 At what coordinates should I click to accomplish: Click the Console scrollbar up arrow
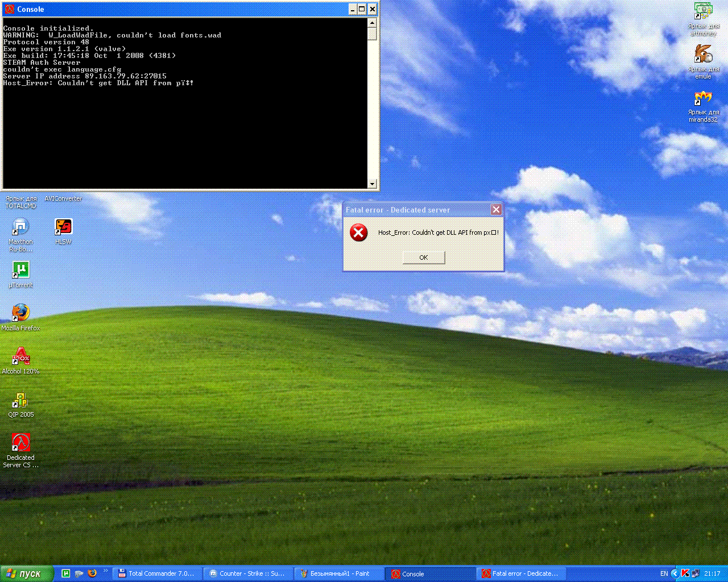373,23
